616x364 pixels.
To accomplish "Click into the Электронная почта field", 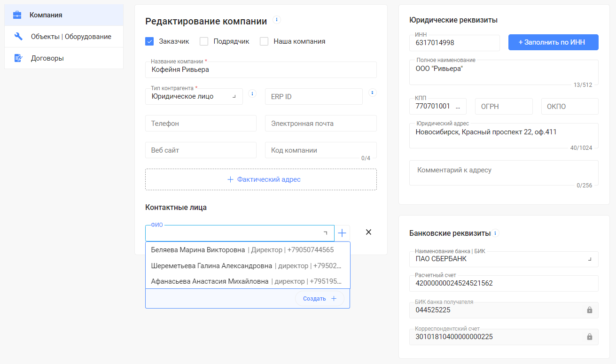I will click(321, 123).
